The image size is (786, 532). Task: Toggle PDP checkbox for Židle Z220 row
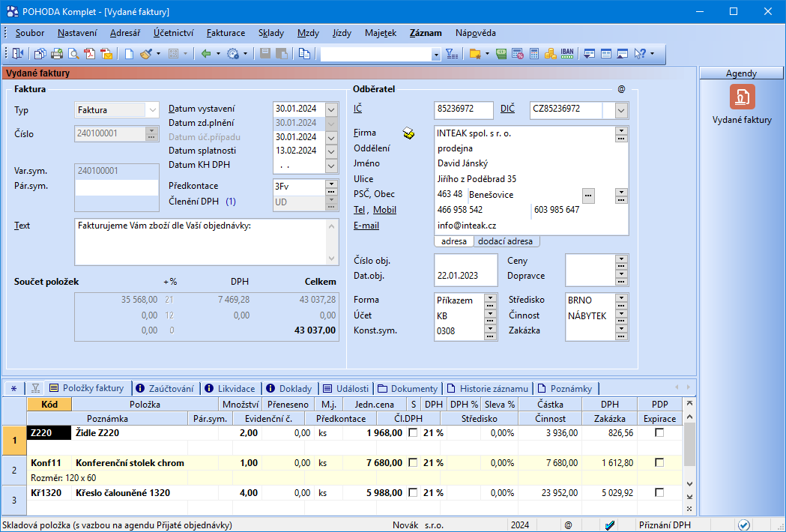659,433
